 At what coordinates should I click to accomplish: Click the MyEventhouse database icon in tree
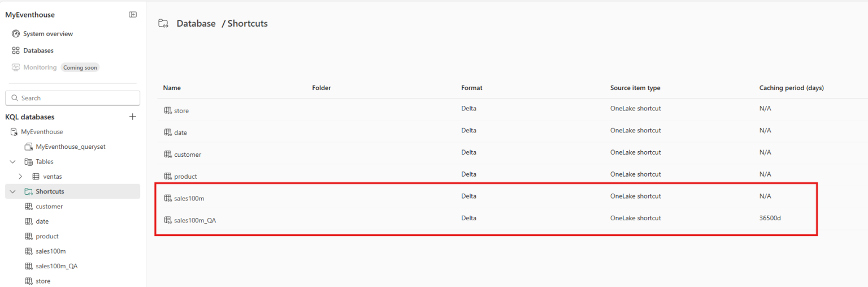point(14,132)
